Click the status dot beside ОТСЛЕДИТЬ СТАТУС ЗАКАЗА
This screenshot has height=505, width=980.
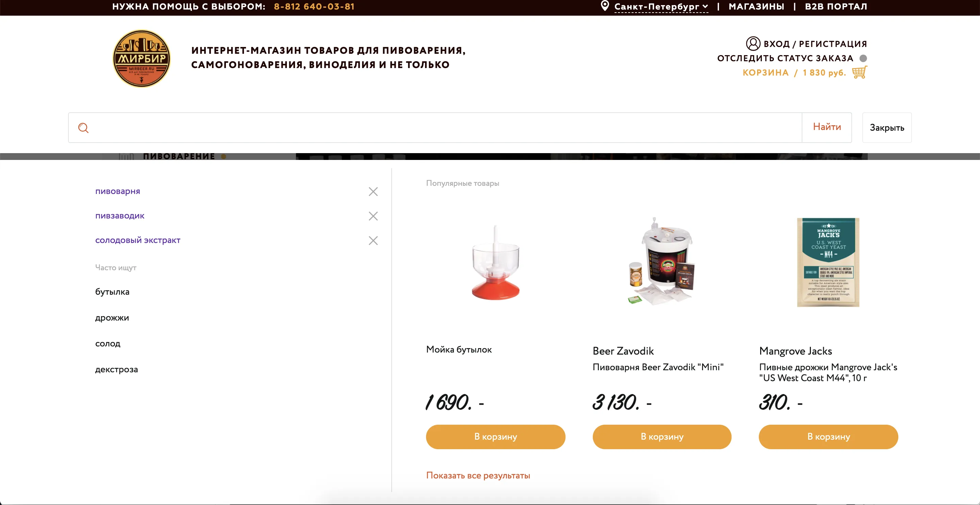(x=864, y=58)
